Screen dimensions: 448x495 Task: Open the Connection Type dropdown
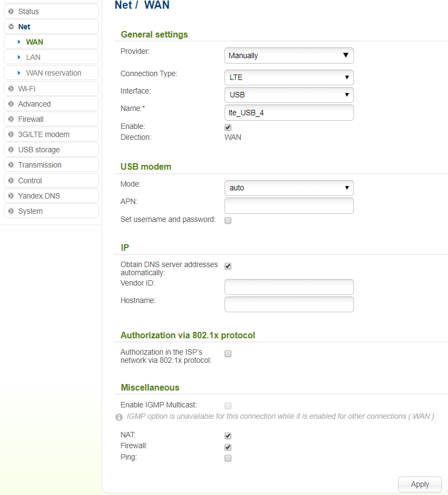click(x=289, y=77)
